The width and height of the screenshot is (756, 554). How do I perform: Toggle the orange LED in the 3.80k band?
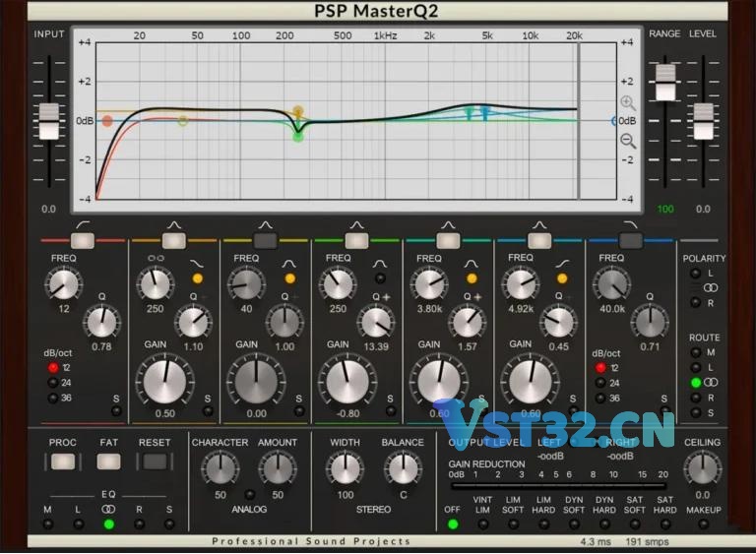[x=472, y=278]
